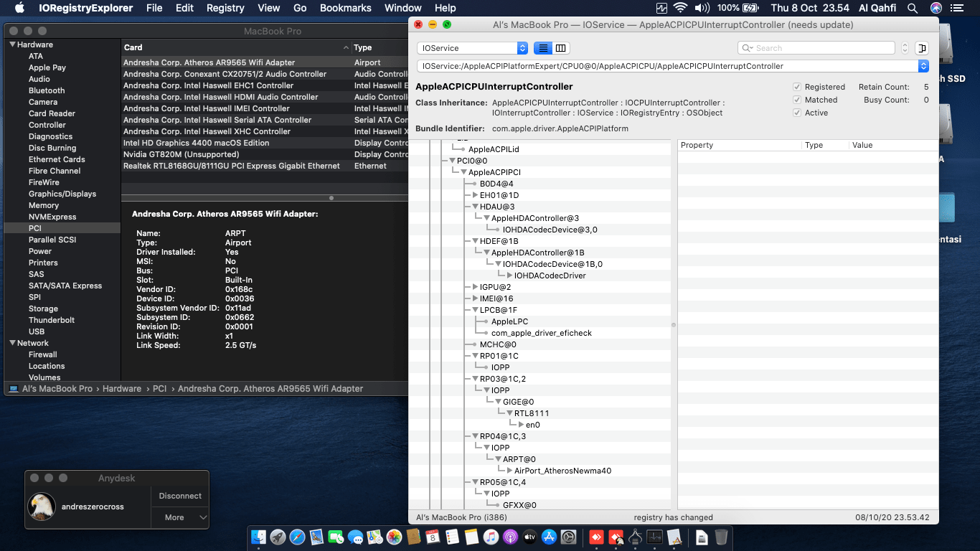Open the View menu
This screenshot has height=551, width=980.
pyautogui.click(x=269, y=8)
